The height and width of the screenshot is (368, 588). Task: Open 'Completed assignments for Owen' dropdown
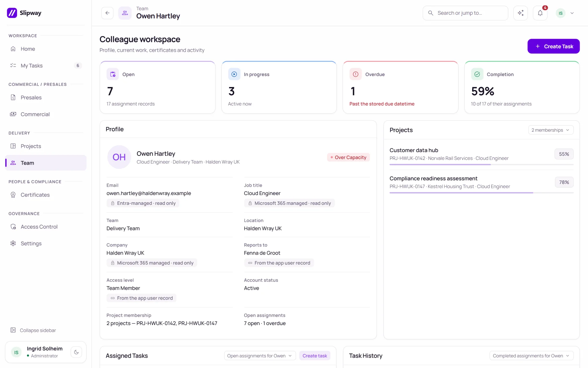tap(531, 356)
